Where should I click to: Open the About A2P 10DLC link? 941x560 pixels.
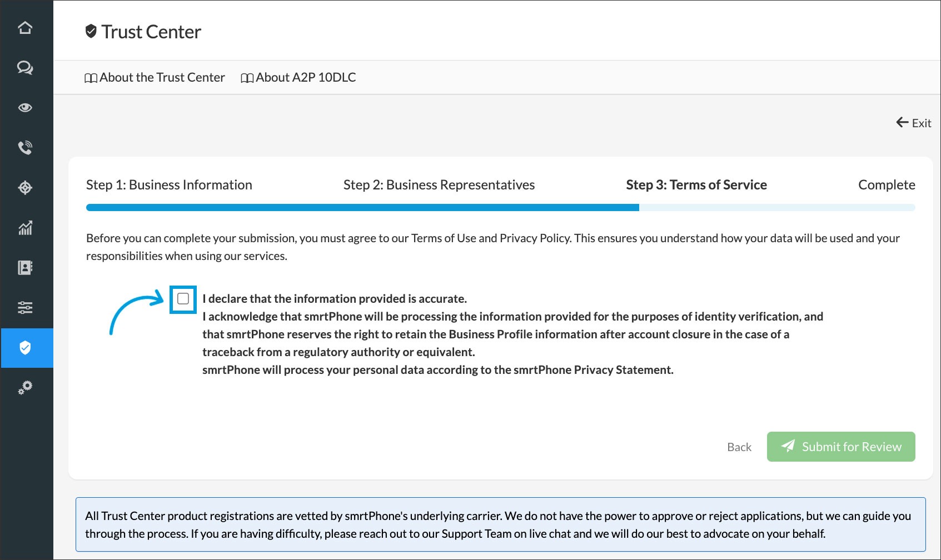pos(298,78)
